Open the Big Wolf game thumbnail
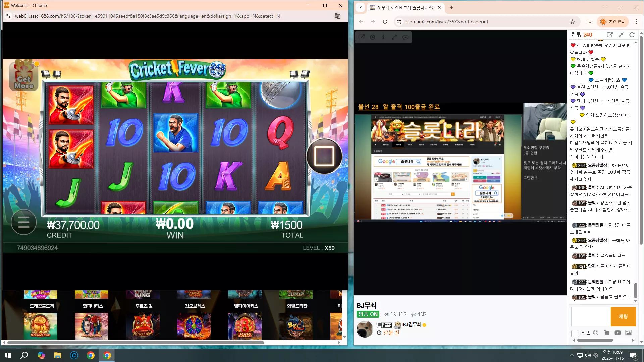644x362 pixels. click(296, 326)
